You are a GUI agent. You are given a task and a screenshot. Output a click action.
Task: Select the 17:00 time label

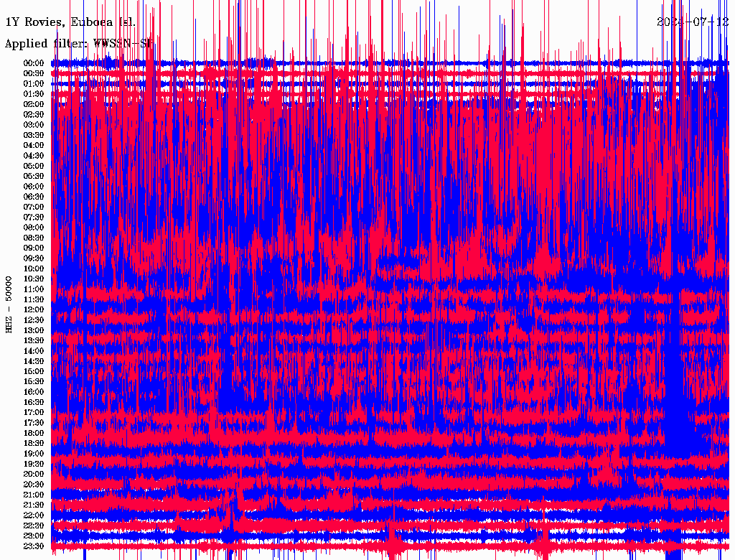[x=34, y=412]
